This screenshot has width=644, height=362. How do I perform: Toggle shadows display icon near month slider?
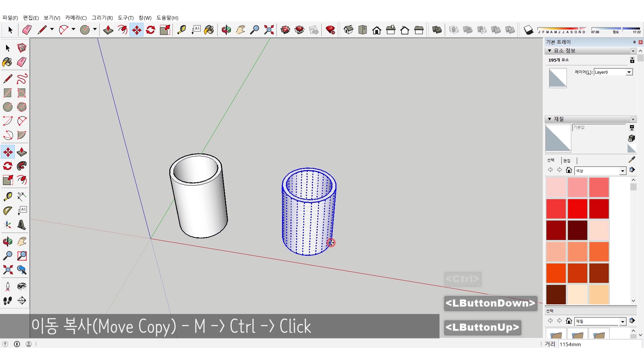(x=528, y=30)
